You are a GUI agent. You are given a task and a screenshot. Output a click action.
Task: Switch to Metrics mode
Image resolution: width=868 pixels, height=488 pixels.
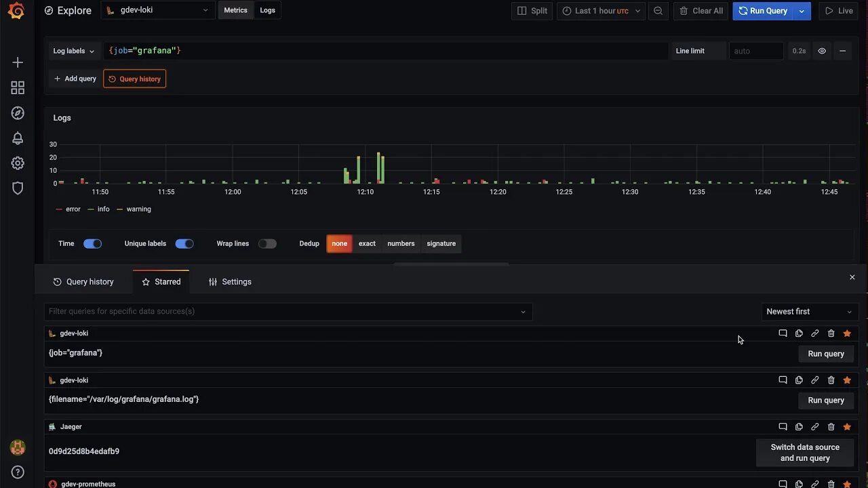point(235,10)
